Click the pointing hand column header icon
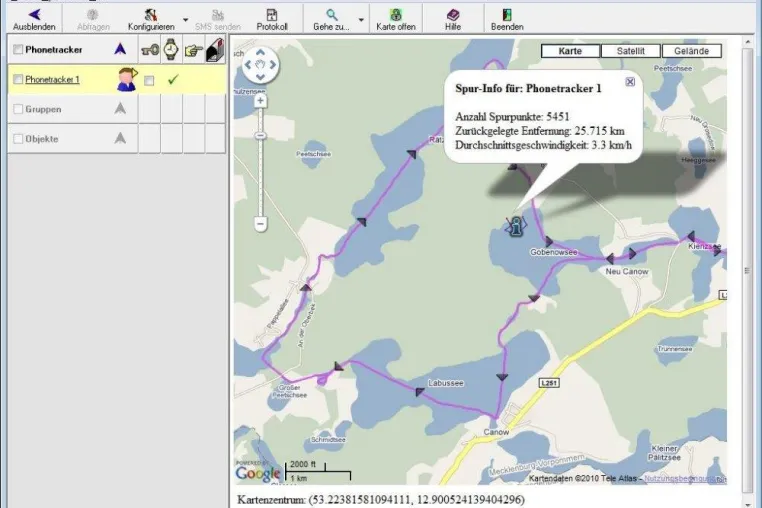Image resolution: width=762 pixels, height=508 pixels. click(193, 50)
